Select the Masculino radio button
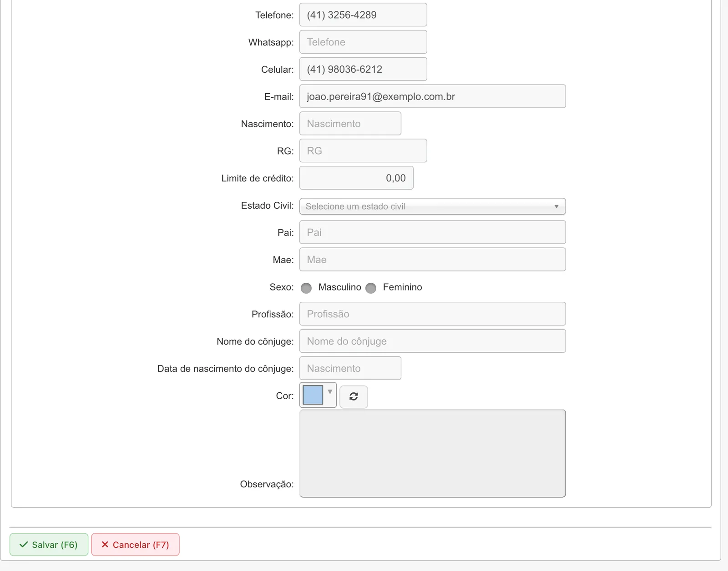Image resolution: width=728 pixels, height=571 pixels. point(306,288)
